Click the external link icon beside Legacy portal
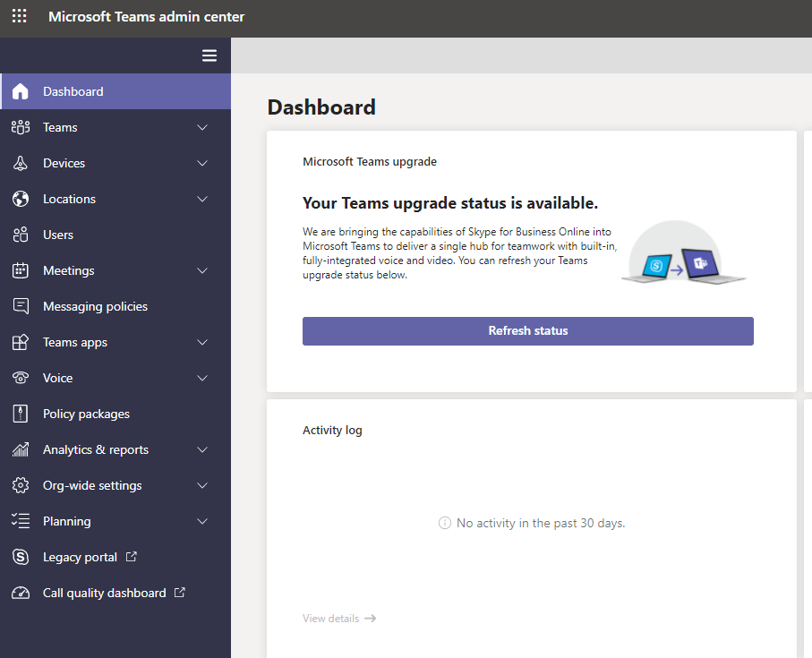 coord(132,557)
